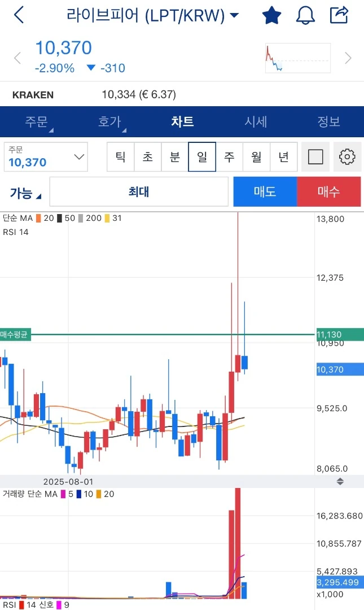
Task: Expand the 주문 price 10,370 dropdown
Action: coord(46,157)
